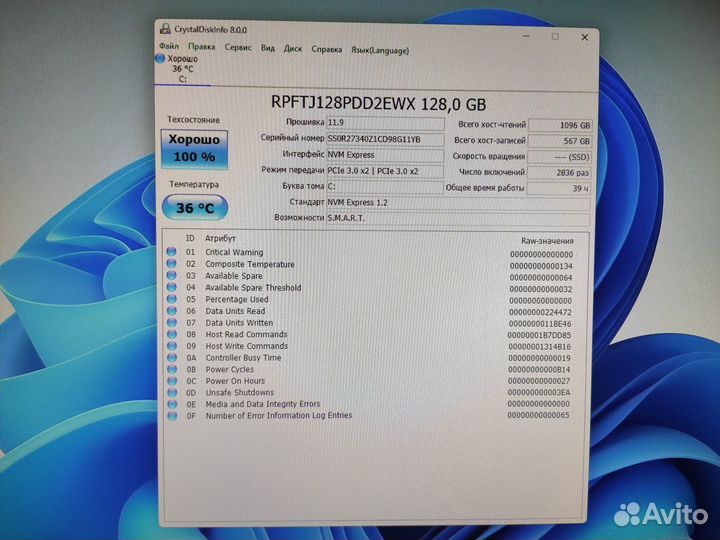Click the status icon for Unsafe Shutdowns
This screenshot has height=540, width=720.
[172, 392]
